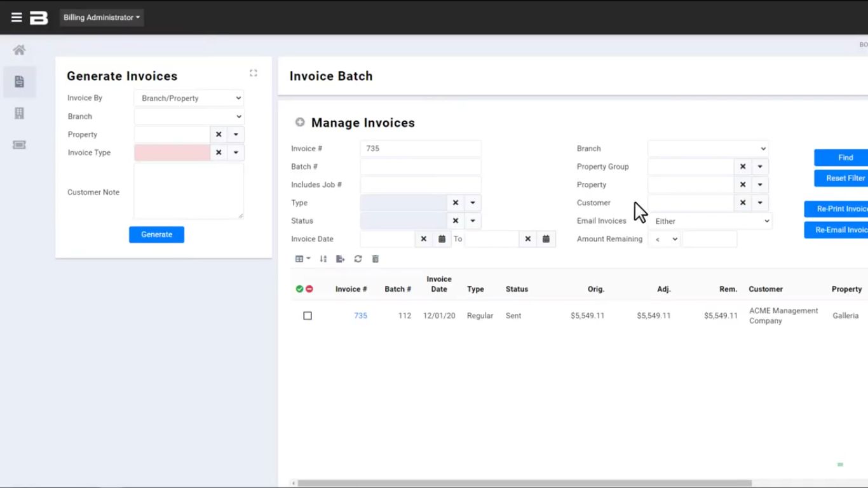The image size is (868, 488).
Task: Open invoice 735 link
Action: 360,316
